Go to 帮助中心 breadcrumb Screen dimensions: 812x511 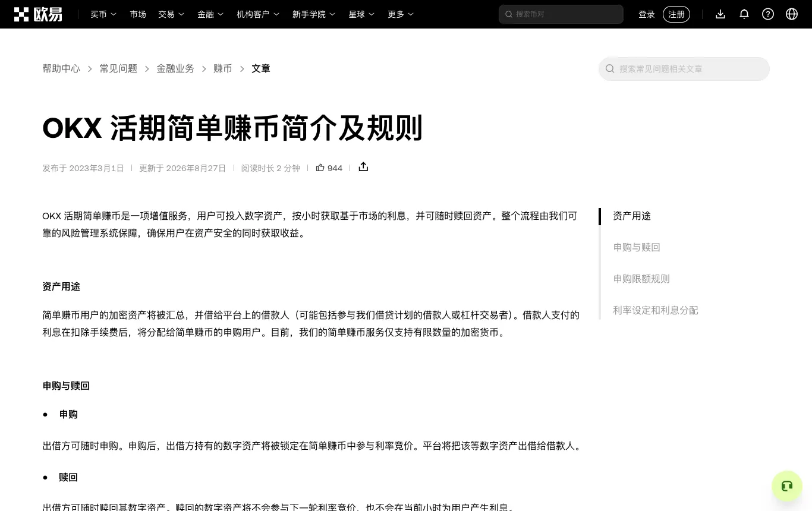point(61,69)
